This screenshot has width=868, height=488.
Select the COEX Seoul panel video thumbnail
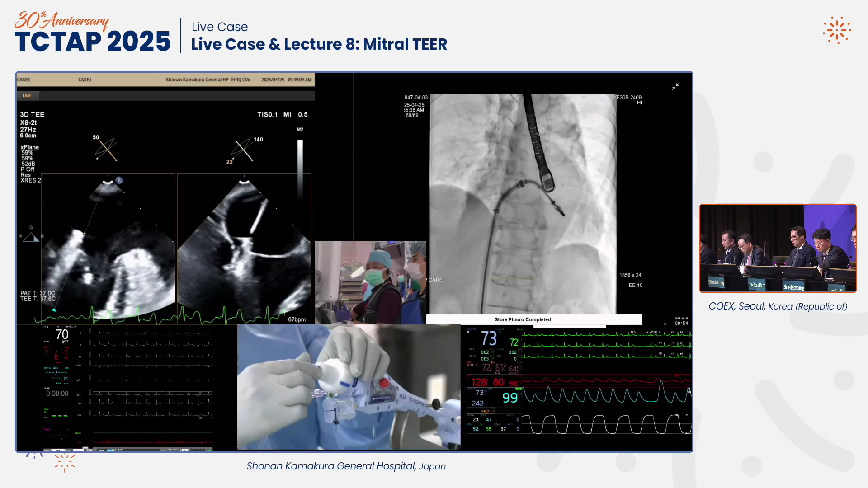coord(778,248)
